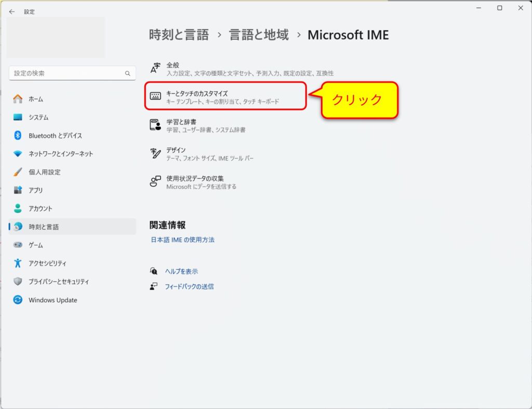Focus the 設定の検索 search box
The image size is (532, 409).
[x=72, y=73]
